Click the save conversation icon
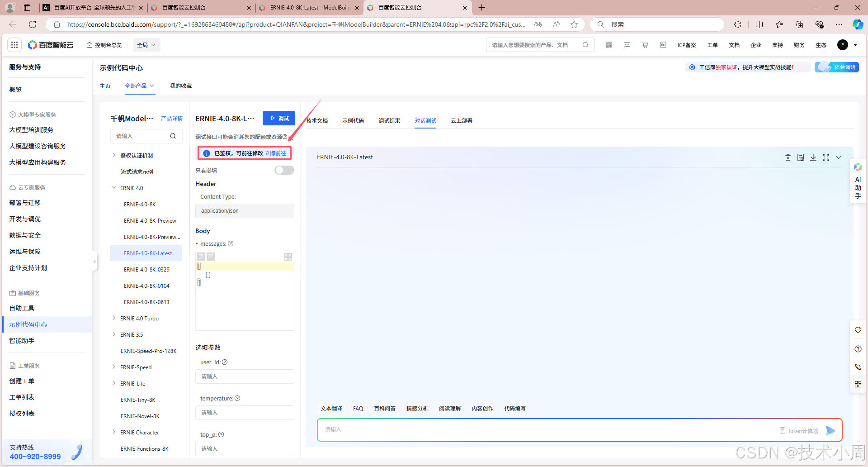This screenshot has height=467, width=868. pyautogui.click(x=801, y=157)
